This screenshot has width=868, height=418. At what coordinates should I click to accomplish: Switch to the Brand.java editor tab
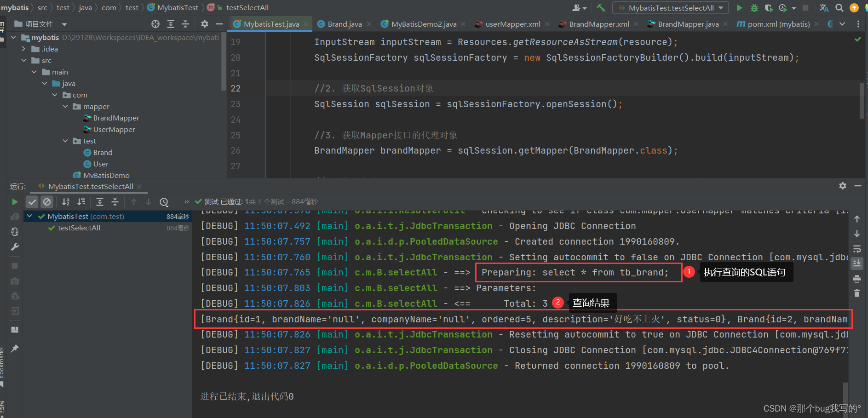click(x=344, y=24)
